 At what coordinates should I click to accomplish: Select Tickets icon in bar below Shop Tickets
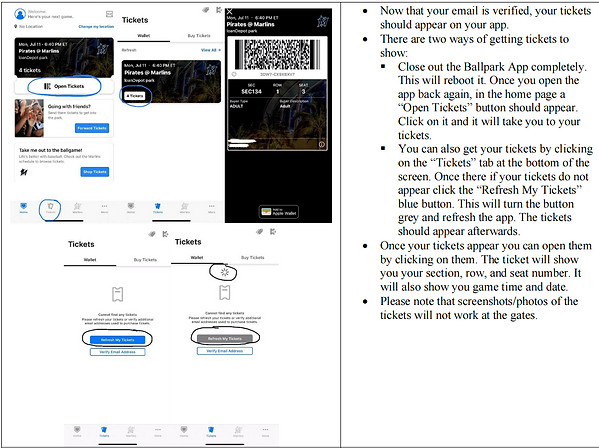pos(50,208)
